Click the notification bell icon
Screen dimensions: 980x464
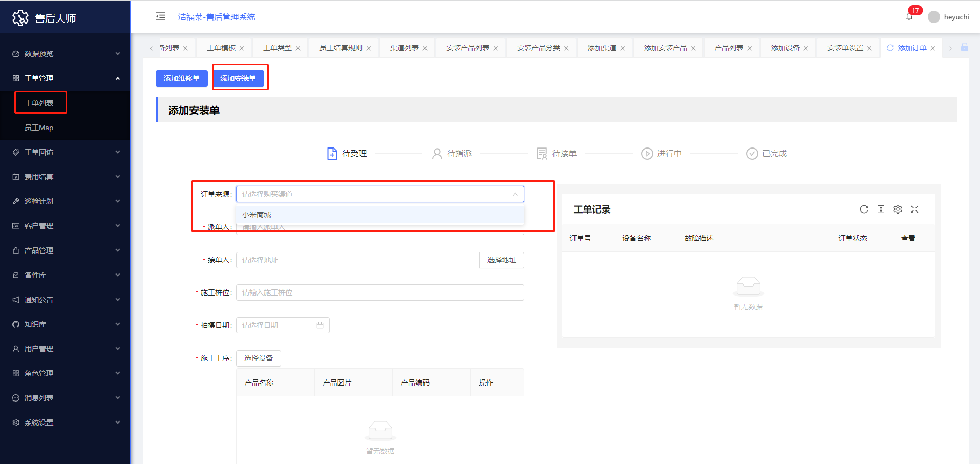[909, 17]
